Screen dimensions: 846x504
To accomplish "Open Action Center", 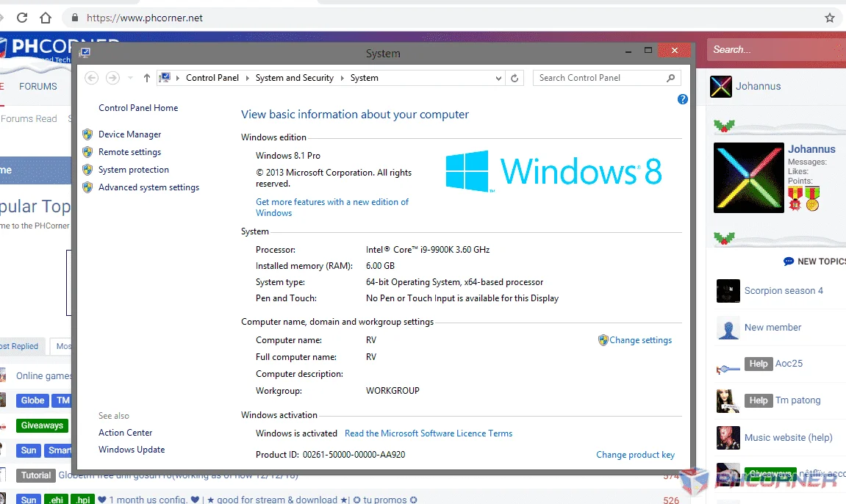I will (125, 433).
